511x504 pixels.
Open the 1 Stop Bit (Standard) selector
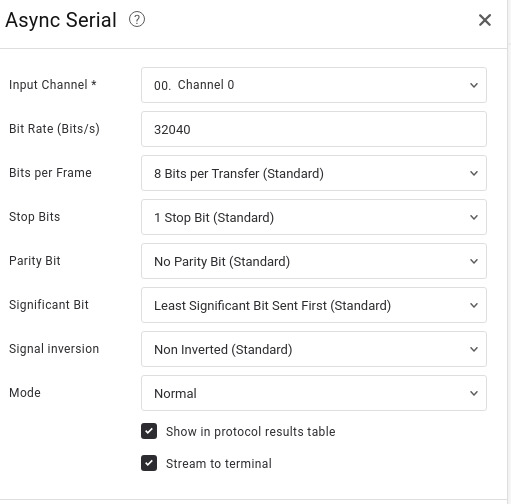click(x=314, y=217)
